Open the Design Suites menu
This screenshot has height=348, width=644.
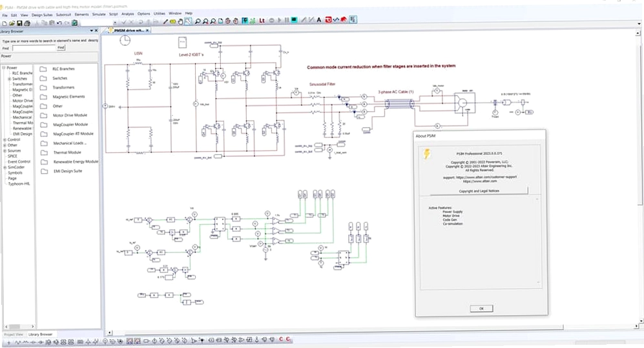pyautogui.click(x=42, y=15)
